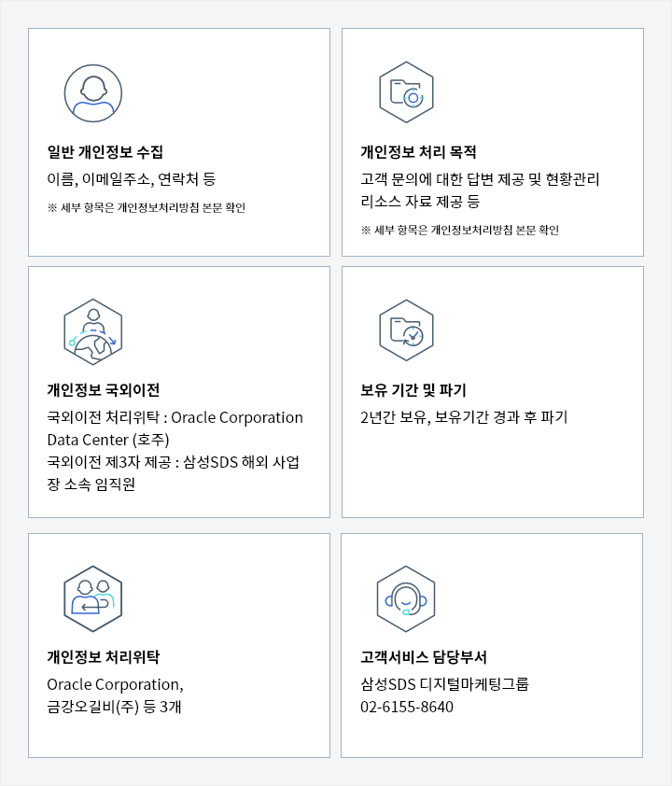
Task: Click the 삼성SDS 디지털마케팅그룹 text
Action: point(444,684)
